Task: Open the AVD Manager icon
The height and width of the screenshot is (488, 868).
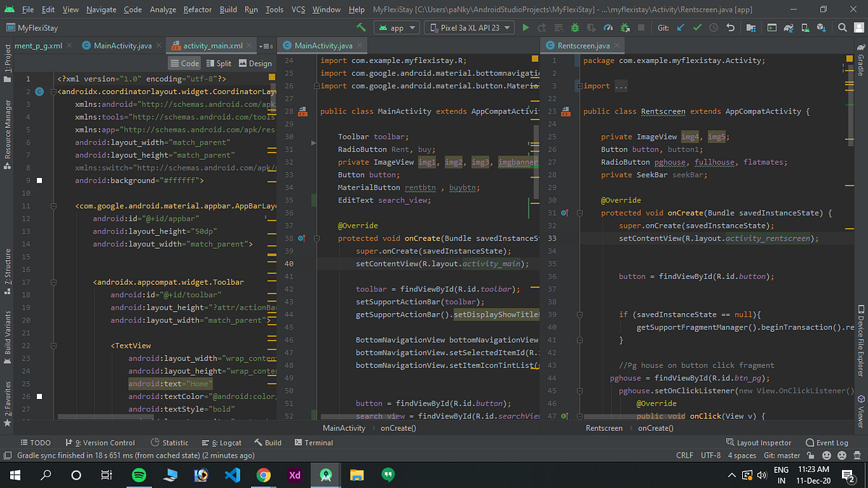Action: (x=805, y=27)
